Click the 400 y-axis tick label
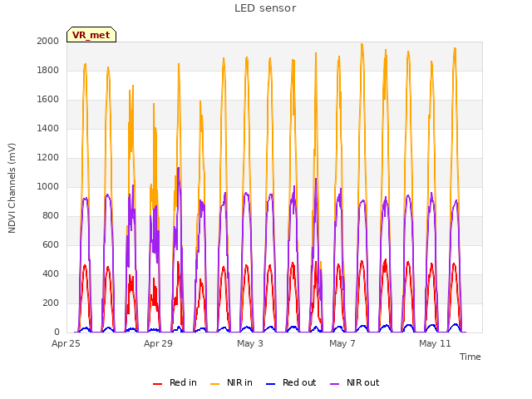532x399 pixels. pyautogui.click(x=51, y=273)
